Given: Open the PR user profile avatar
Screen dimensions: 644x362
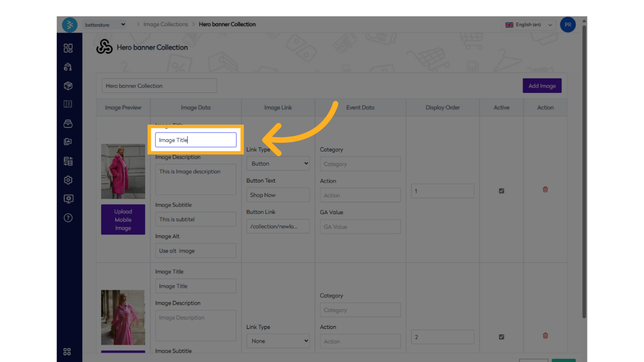Looking at the screenshot, I should coord(567,25).
